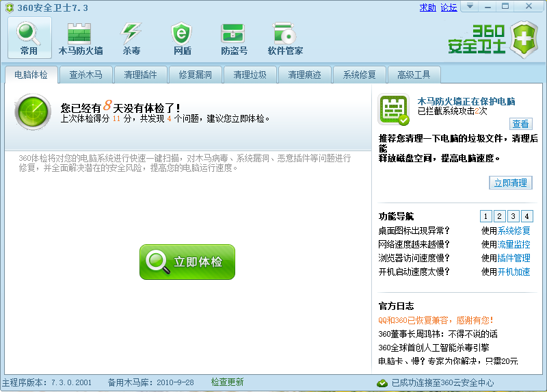Click the title bar 360 shield icon
The width and height of the screenshot is (547, 392).
tap(10, 8)
